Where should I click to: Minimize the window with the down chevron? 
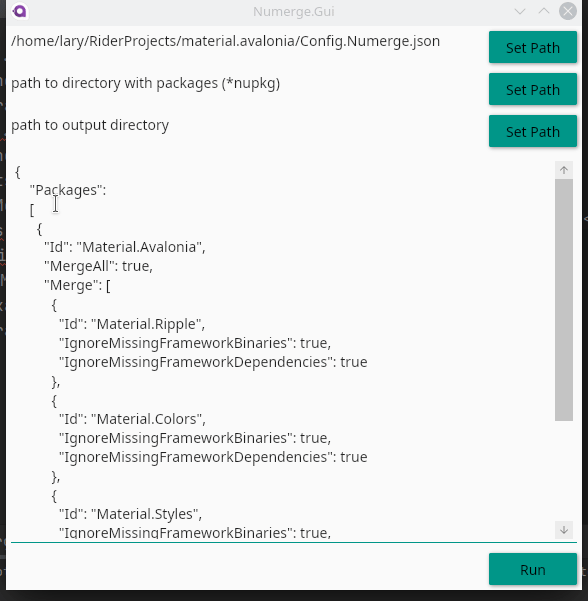click(520, 11)
